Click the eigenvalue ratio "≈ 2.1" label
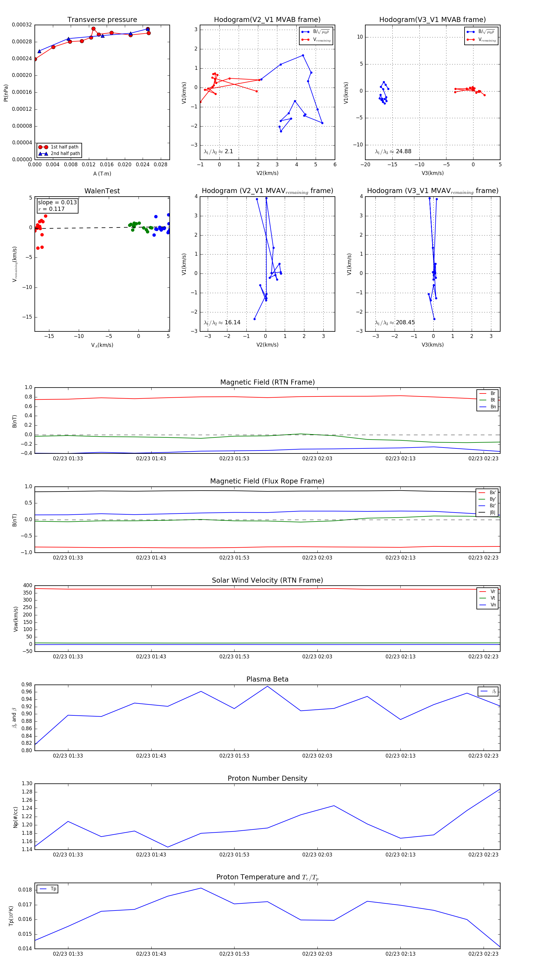 click(218, 151)
